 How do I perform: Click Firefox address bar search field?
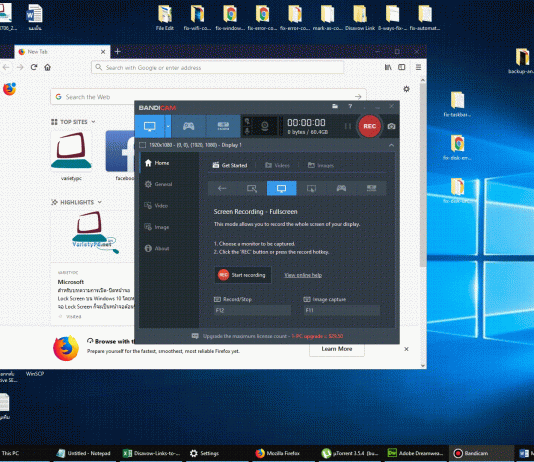click(x=217, y=67)
